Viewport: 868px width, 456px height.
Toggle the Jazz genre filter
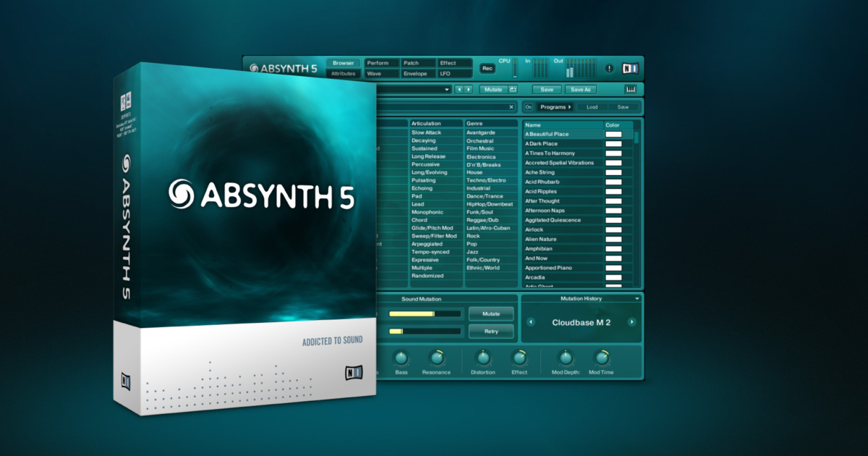491,252
